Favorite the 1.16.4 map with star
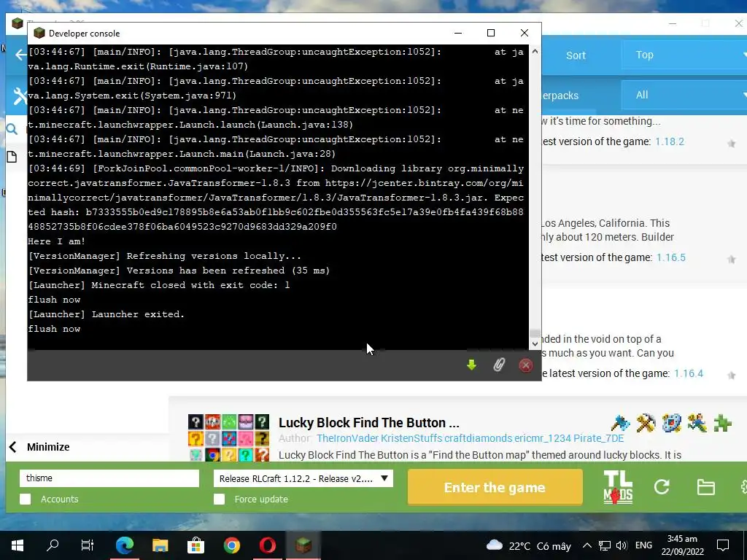Viewport: 747px width, 560px height. pos(731,376)
